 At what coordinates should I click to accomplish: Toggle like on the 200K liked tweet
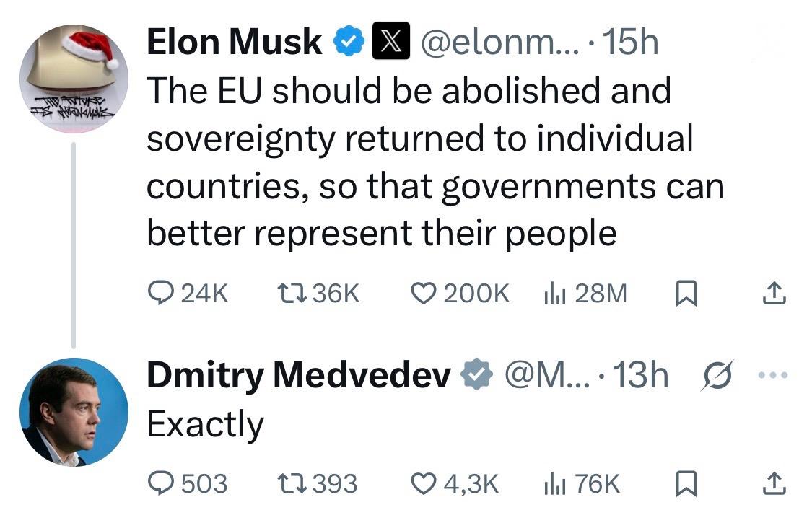coord(429,293)
